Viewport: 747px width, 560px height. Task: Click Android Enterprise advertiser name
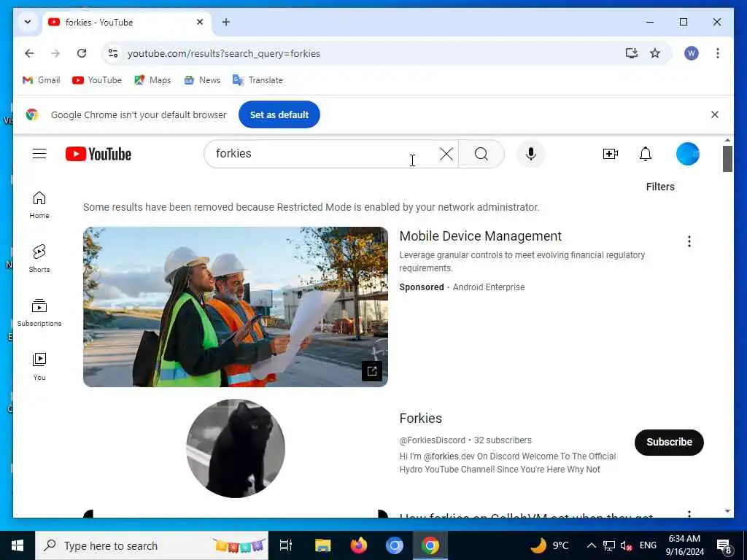pyautogui.click(x=488, y=287)
